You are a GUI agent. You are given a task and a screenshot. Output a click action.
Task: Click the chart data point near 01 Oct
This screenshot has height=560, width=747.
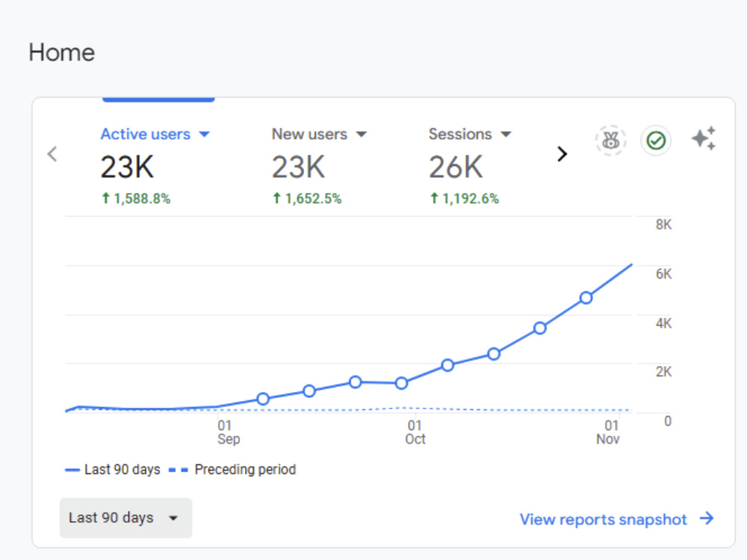[402, 383]
